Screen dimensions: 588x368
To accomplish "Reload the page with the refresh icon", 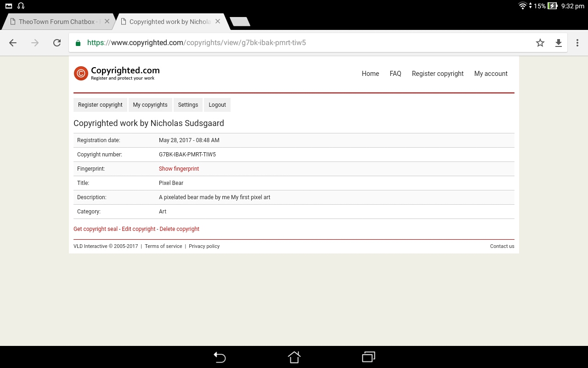I will coord(57,43).
